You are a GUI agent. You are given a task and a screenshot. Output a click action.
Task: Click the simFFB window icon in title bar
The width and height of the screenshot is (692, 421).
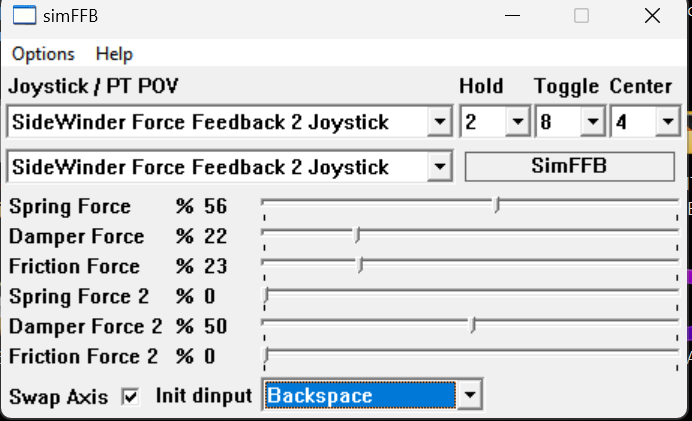pos(24,16)
